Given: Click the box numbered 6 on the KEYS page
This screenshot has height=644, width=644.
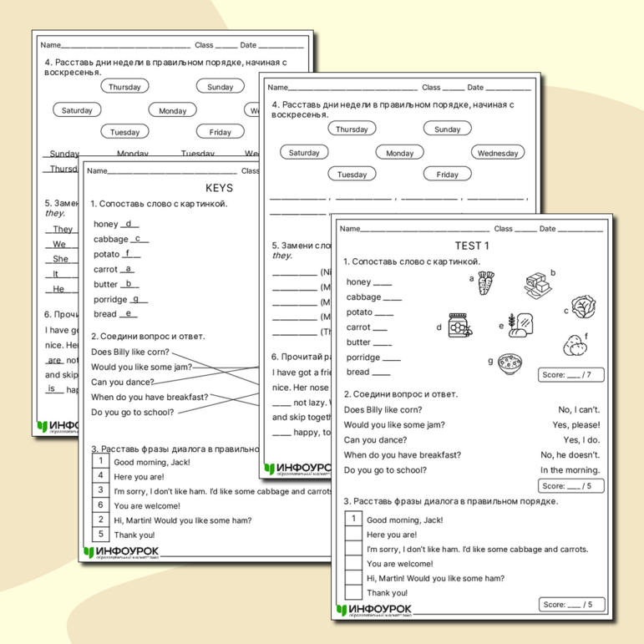Looking at the screenshot, I should (100, 505).
